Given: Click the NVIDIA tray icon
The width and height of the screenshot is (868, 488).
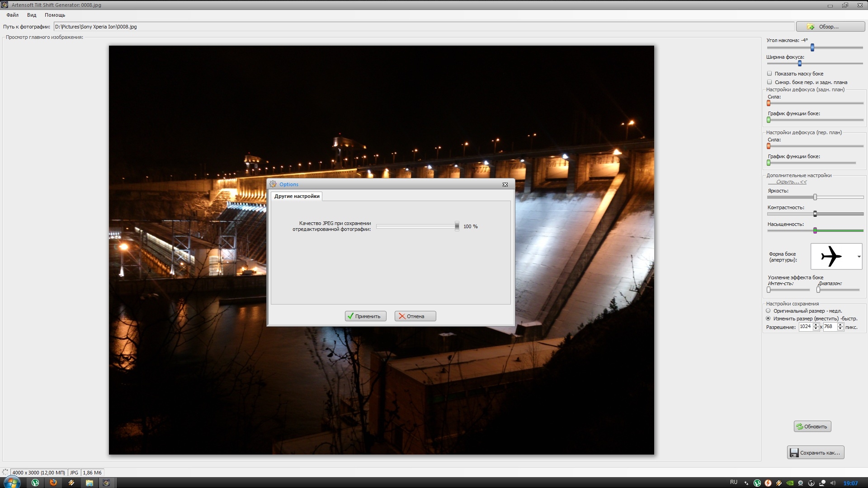Looking at the screenshot, I should pos(790,483).
